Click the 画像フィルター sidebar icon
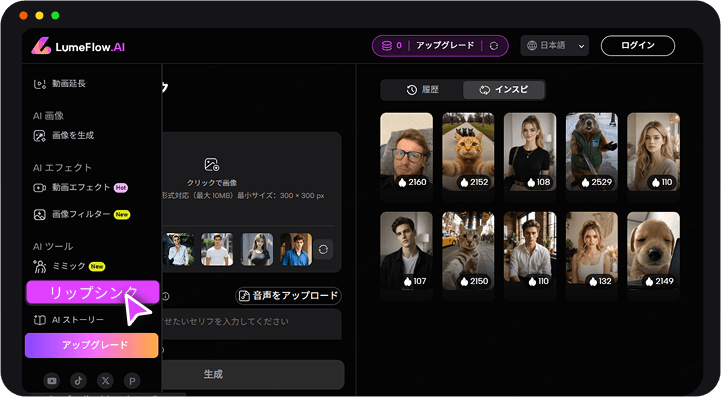The height and width of the screenshot is (397, 721). [x=40, y=214]
